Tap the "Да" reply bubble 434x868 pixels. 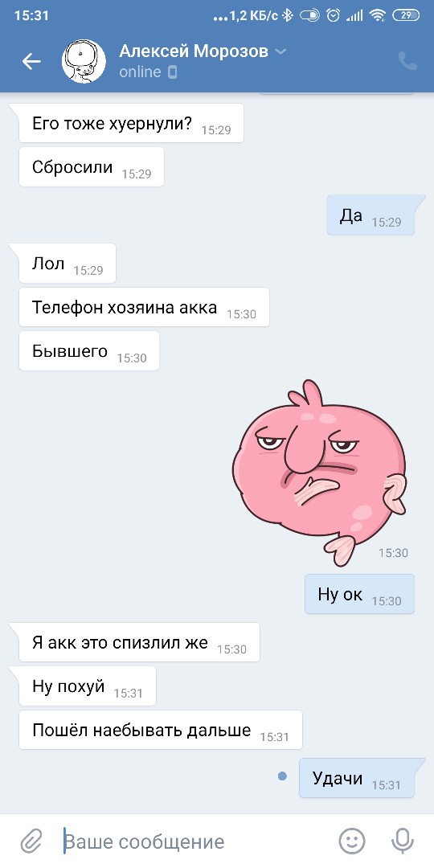point(371,215)
